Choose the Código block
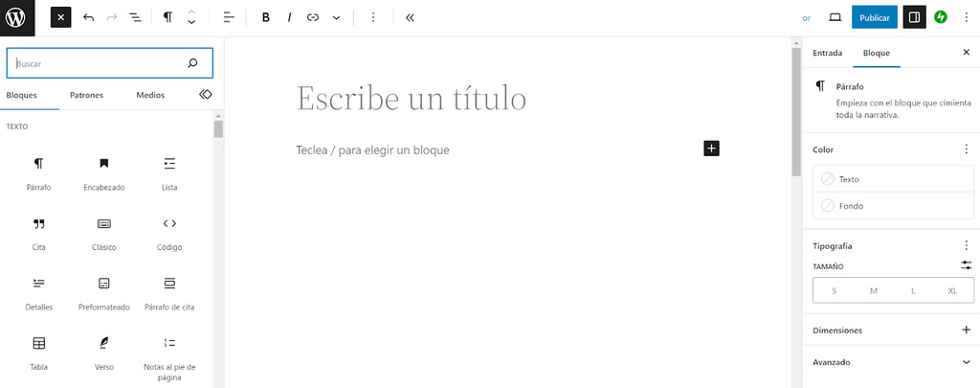The width and height of the screenshot is (980, 388). pos(169,224)
